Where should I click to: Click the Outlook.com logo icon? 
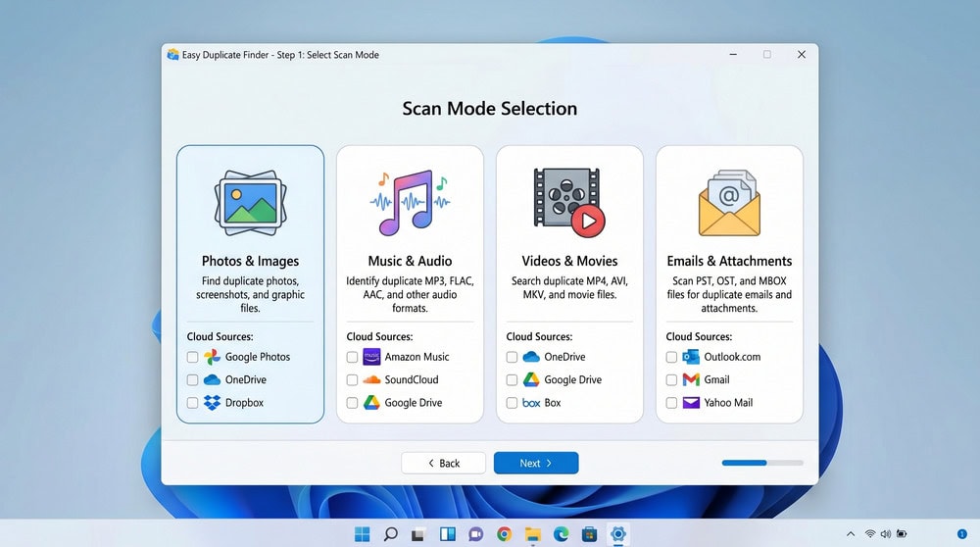691,357
